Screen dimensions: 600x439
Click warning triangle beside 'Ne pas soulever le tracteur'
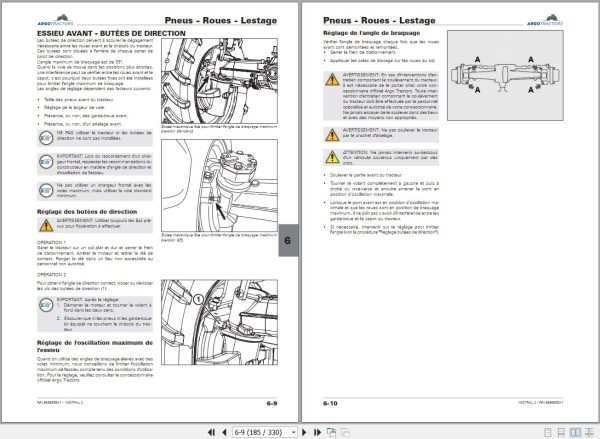(332, 135)
